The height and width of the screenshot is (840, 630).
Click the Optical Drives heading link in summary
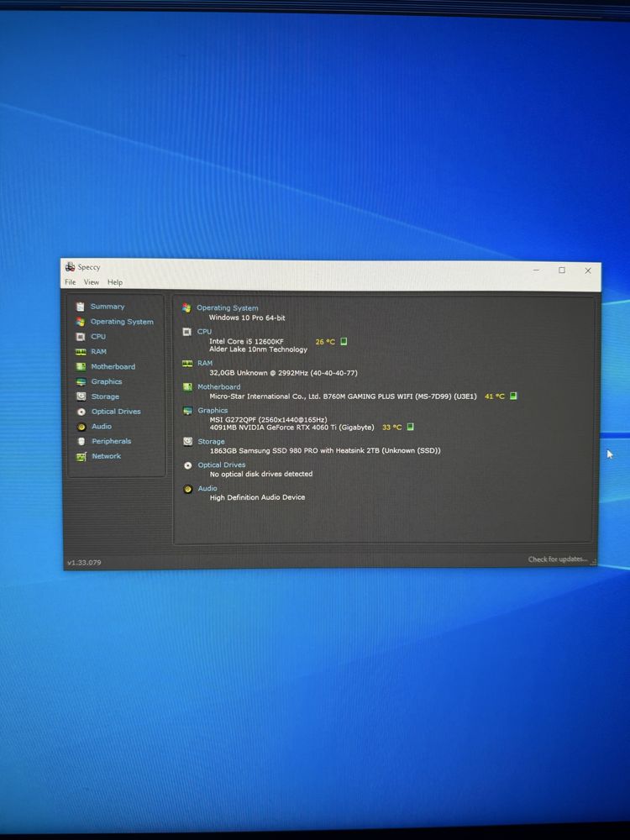pyautogui.click(x=221, y=465)
